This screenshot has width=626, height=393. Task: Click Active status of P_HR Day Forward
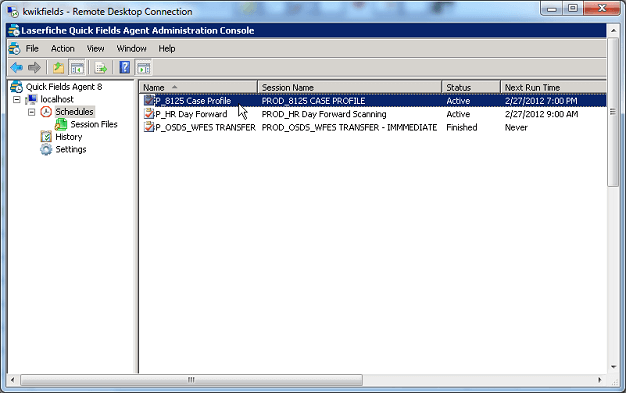point(458,114)
